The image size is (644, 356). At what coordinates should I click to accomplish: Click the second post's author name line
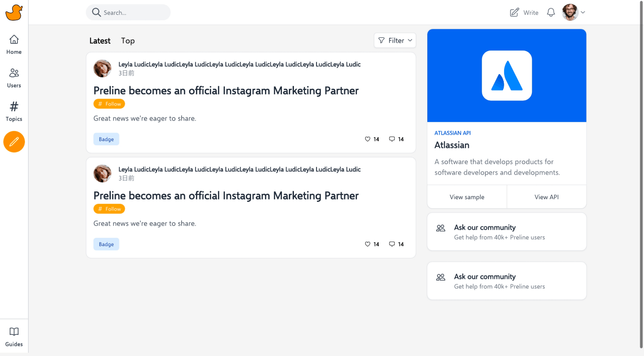(240, 169)
